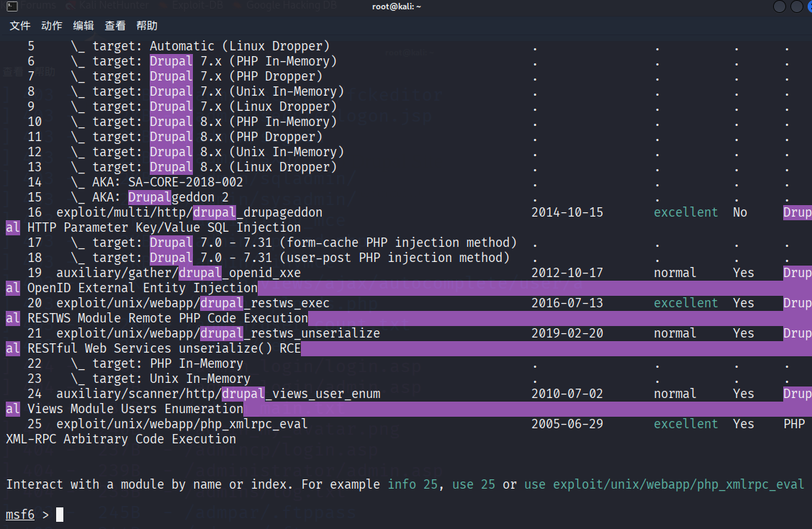Click line 23 target Unix In-Memory

[161, 379]
